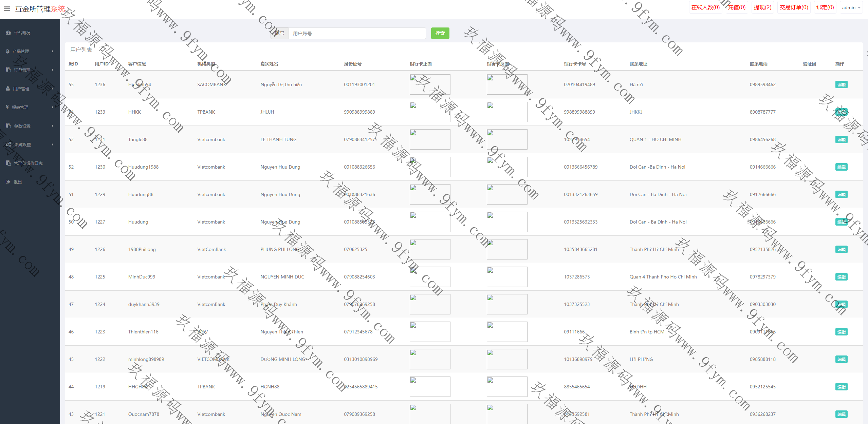This screenshot has width=868, height=424.
Task: Expand the 产品管理 submenu arrow
Action: coord(53,51)
